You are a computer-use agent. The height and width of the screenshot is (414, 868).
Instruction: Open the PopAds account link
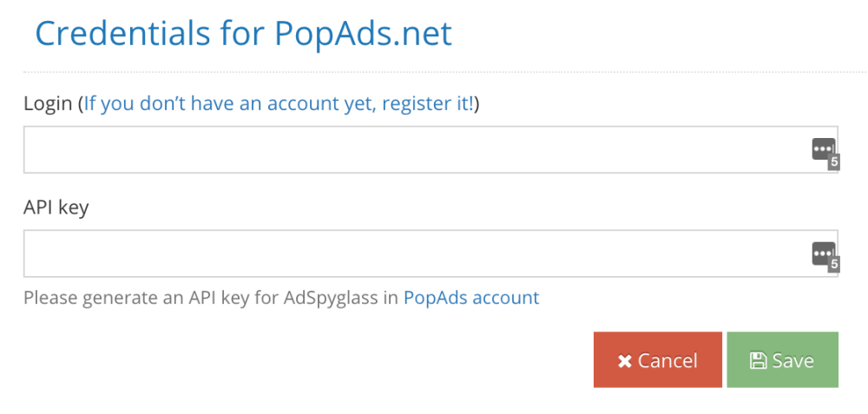pyautogui.click(x=471, y=298)
